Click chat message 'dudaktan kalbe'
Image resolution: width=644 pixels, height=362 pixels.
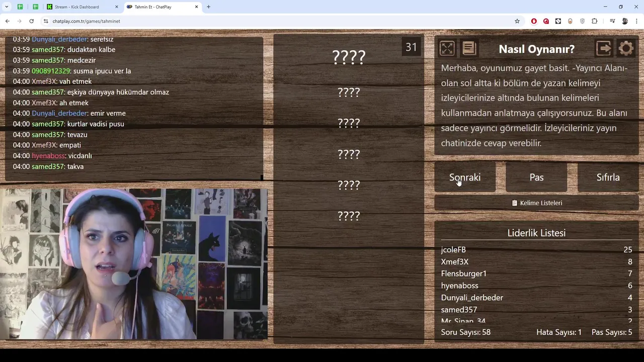coord(91,49)
